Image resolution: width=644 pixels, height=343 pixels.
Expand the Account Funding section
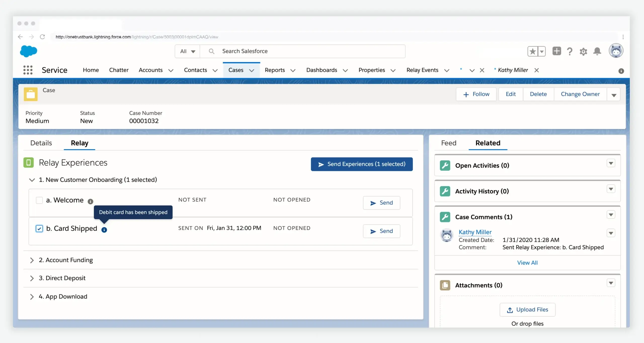32,260
